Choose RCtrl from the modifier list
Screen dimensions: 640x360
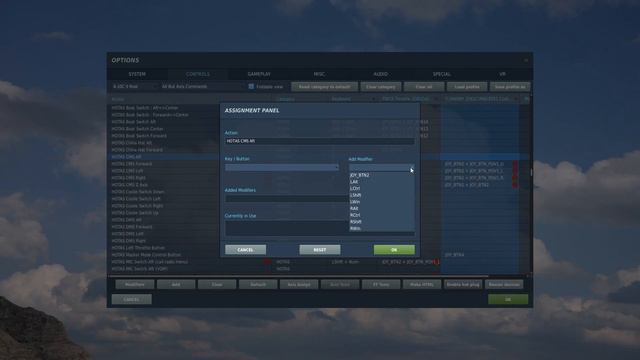coord(382,215)
